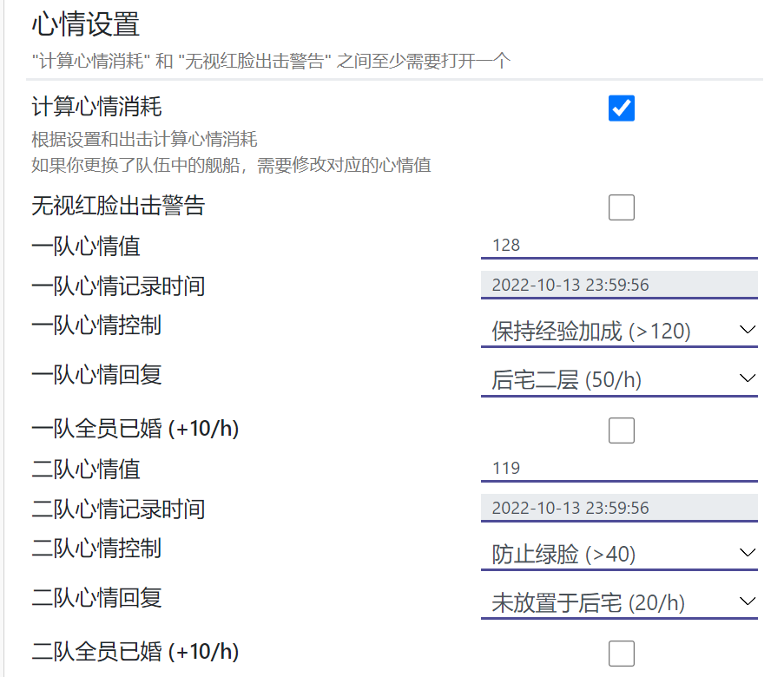Open the 二队心情控制 dropdown
Viewport: 784px width, 677px height.
(x=620, y=554)
